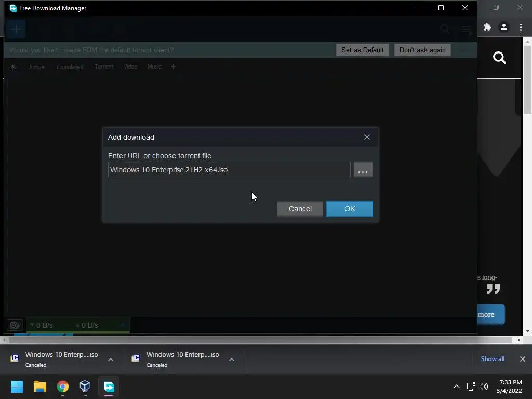532x399 pixels.
Task: Cancel the Add download dialog
Action: tap(300, 209)
